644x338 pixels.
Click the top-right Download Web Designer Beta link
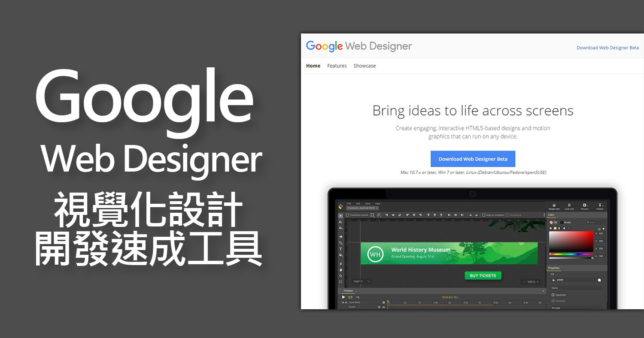coord(608,48)
